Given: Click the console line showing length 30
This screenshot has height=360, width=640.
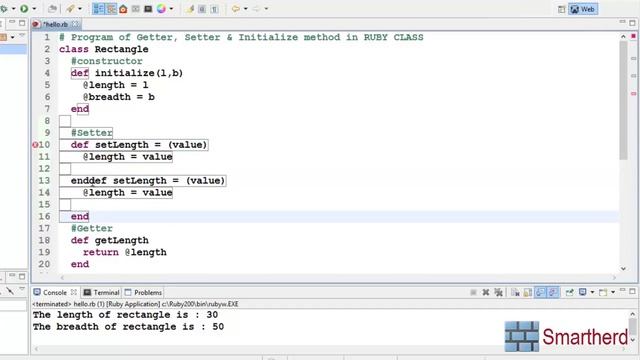Looking at the screenshot, I should [x=125, y=315].
